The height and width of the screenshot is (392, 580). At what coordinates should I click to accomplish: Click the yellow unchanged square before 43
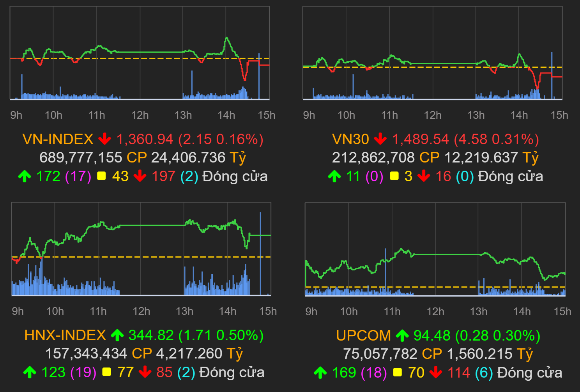[x=101, y=176]
